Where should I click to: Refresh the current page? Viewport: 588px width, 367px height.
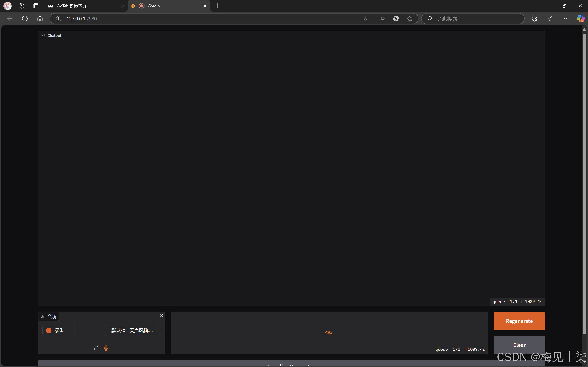click(25, 19)
